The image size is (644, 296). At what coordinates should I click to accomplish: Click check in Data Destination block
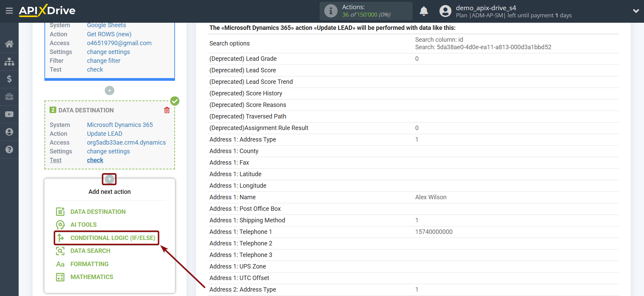(95, 160)
